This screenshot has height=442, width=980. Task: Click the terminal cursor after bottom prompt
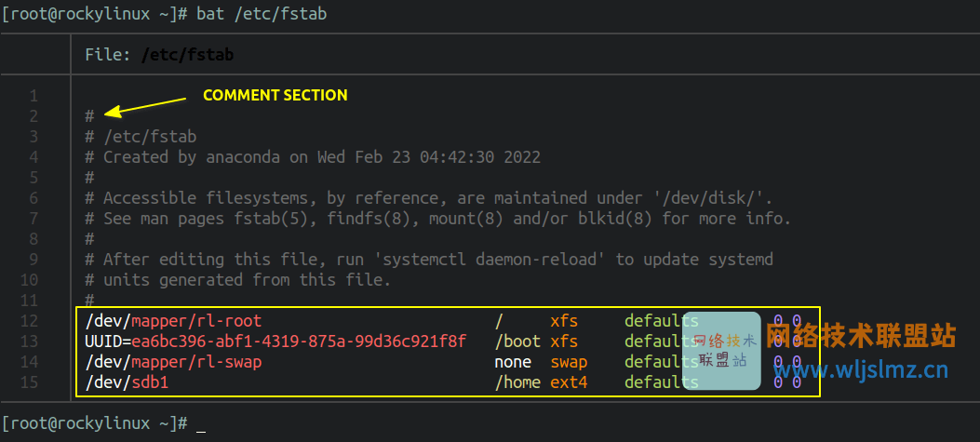[201, 430]
